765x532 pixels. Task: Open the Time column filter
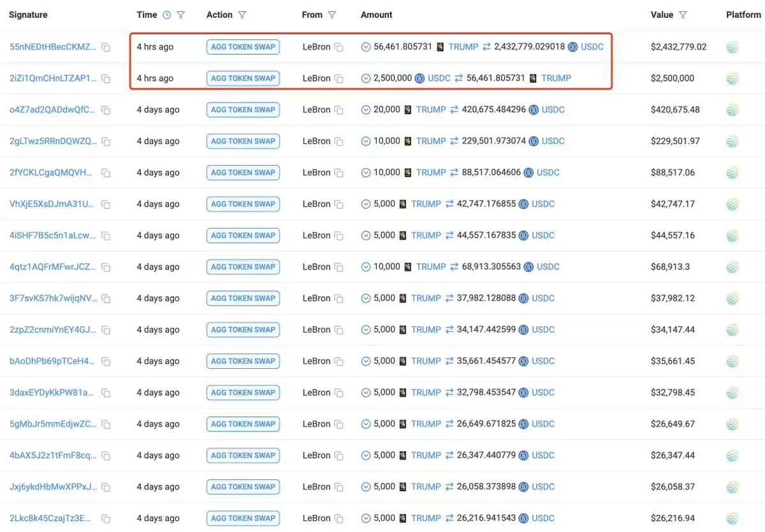(x=181, y=15)
